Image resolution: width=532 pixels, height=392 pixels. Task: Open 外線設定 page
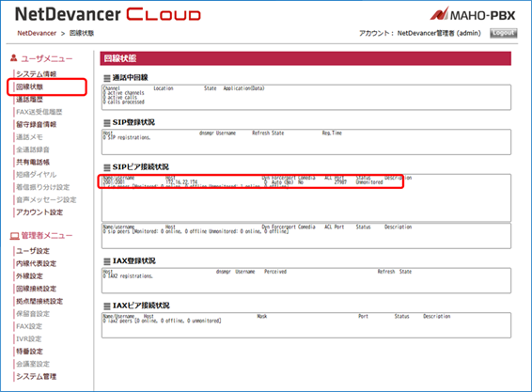29,276
